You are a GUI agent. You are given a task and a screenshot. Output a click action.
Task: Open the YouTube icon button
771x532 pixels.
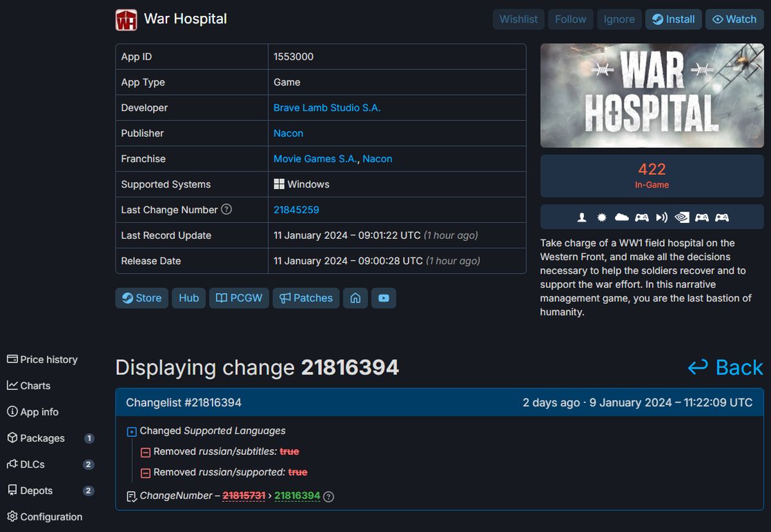[x=384, y=298]
